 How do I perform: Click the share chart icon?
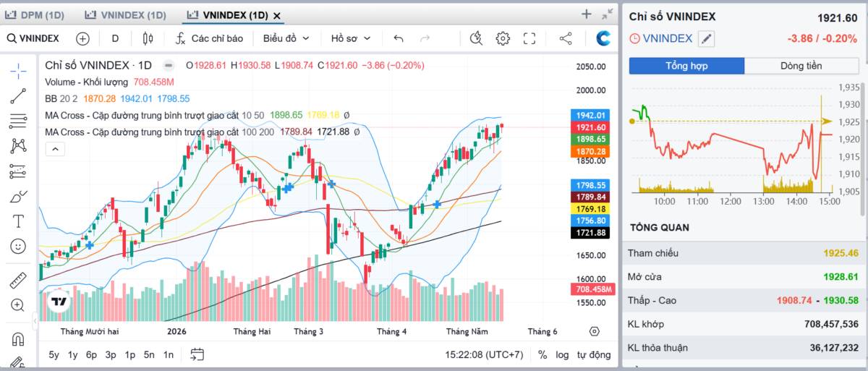click(566, 38)
